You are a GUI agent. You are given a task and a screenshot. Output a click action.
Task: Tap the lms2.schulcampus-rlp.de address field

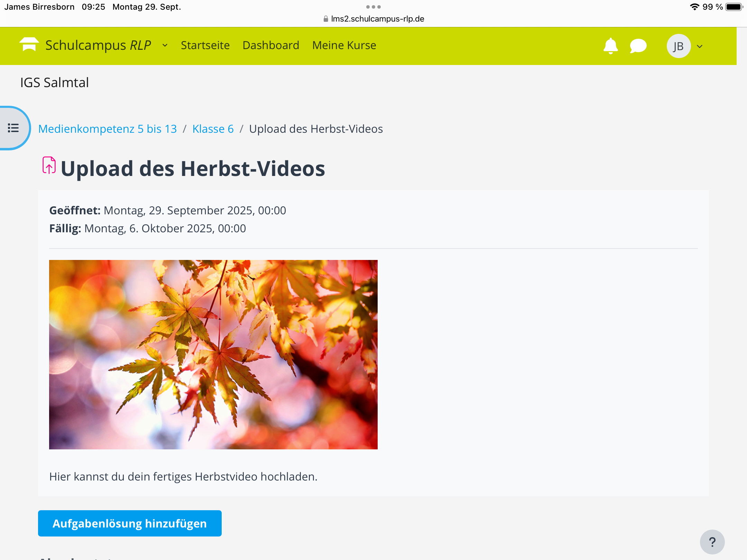377,19
